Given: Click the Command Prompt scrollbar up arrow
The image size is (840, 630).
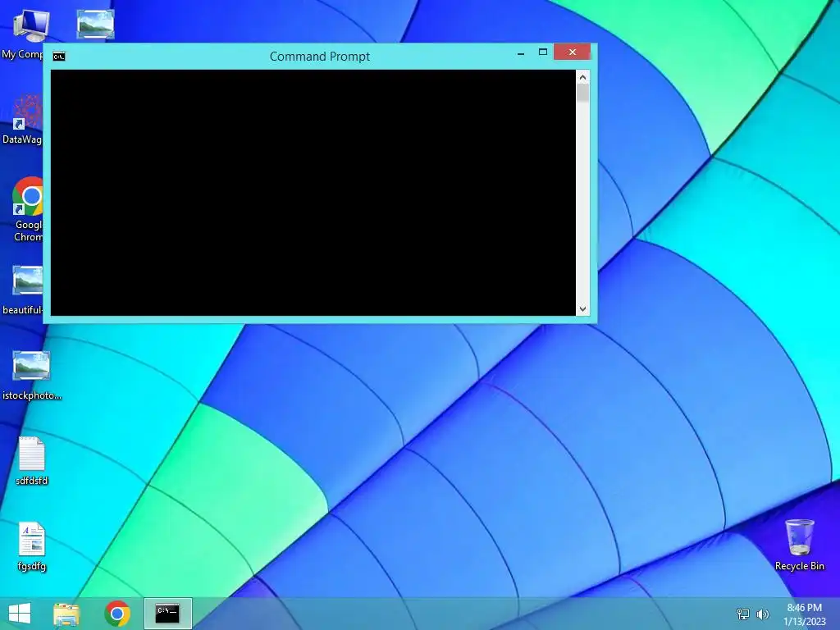Looking at the screenshot, I should [x=583, y=77].
